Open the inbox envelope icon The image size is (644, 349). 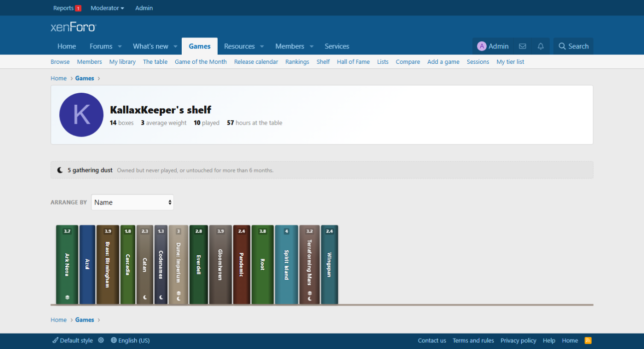(522, 46)
